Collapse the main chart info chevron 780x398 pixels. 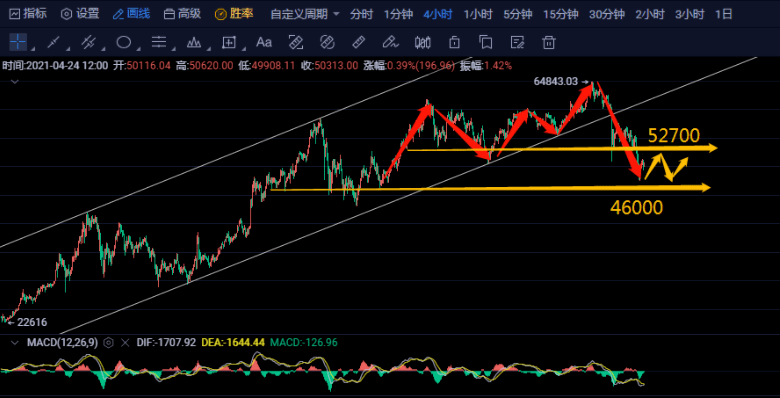[14, 81]
